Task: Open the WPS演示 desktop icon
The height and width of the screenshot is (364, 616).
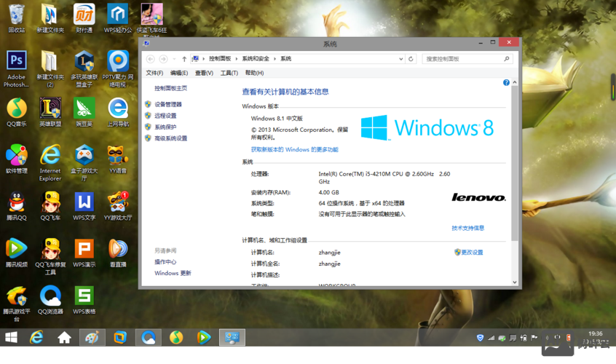Action: (x=84, y=252)
